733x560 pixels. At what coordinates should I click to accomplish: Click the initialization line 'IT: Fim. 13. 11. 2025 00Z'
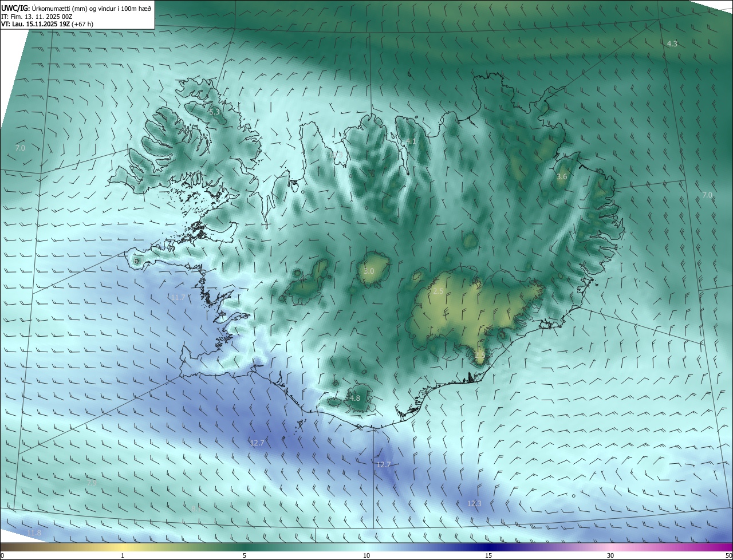point(36,17)
